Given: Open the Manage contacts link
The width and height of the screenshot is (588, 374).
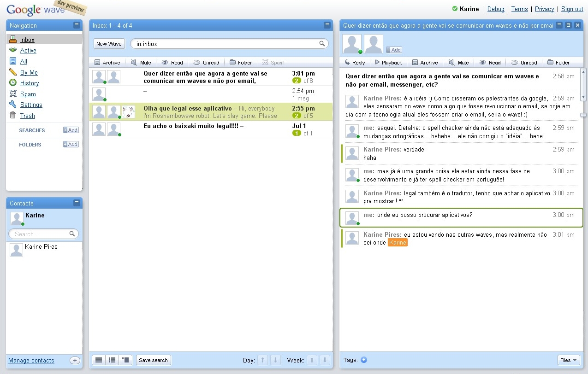Looking at the screenshot, I should point(31,360).
